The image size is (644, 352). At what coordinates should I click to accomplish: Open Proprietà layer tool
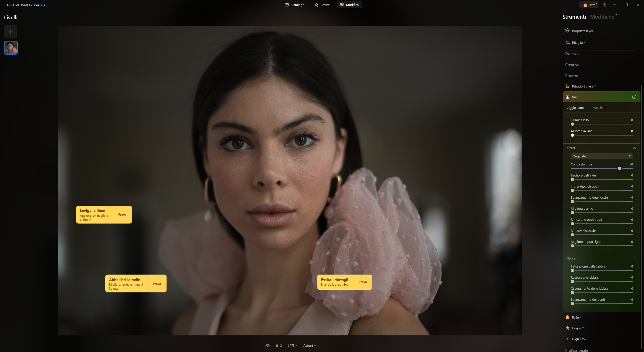click(x=582, y=31)
